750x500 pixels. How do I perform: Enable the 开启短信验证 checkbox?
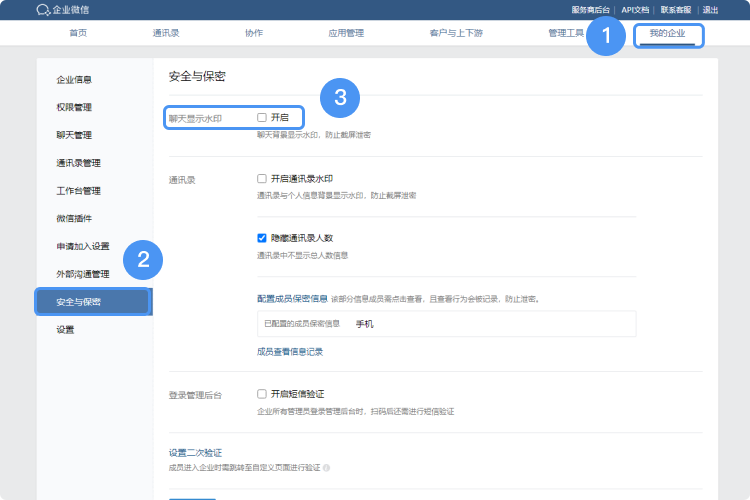tap(262, 394)
